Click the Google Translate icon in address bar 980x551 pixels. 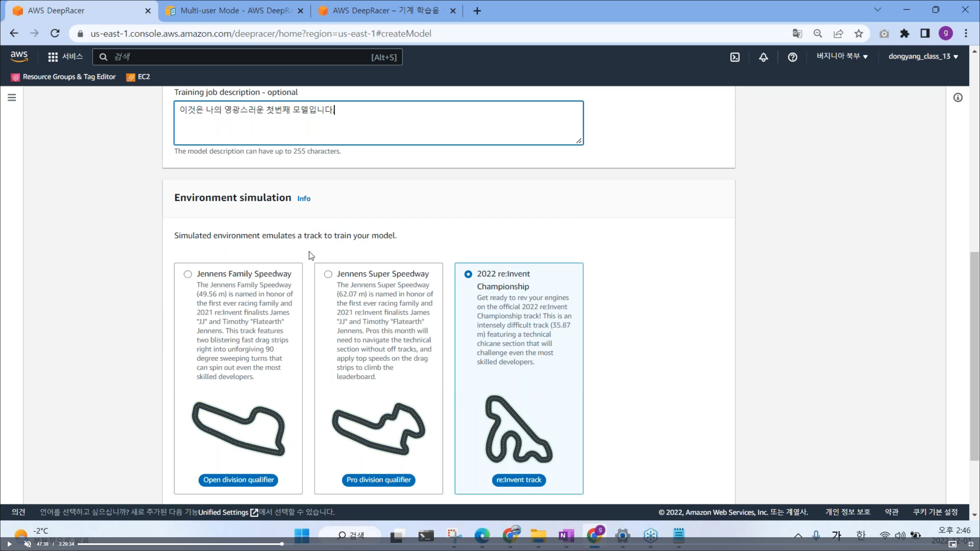point(797,34)
